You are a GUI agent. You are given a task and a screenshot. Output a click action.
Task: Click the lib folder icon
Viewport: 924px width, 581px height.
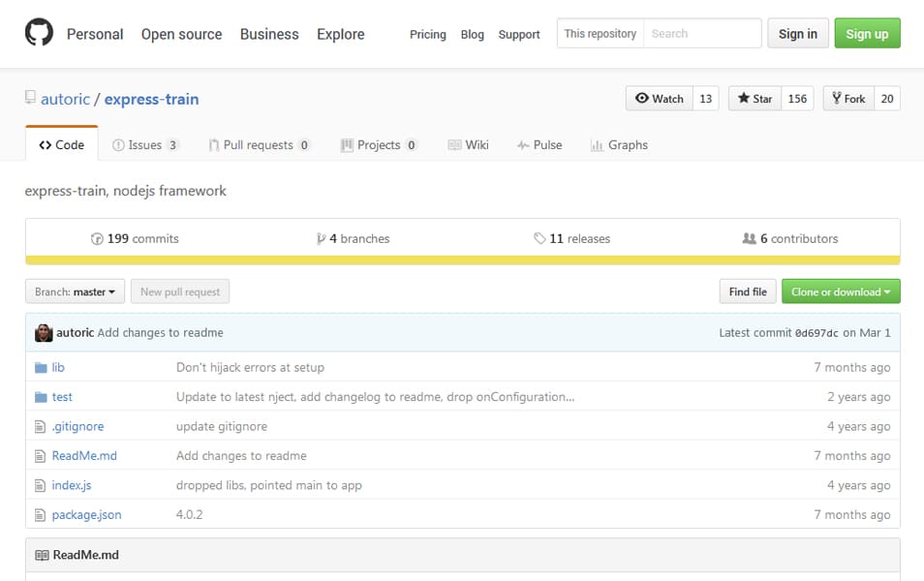(x=41, y=368)
